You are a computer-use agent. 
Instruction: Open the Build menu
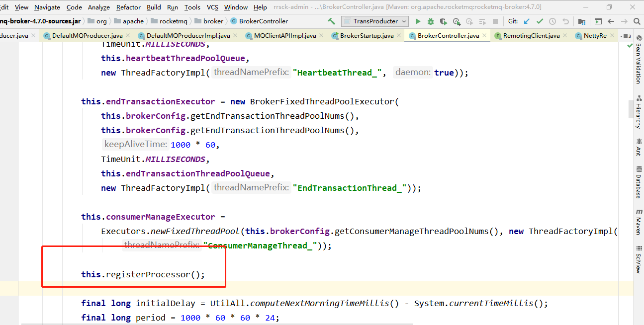click(x=154, y=7)
